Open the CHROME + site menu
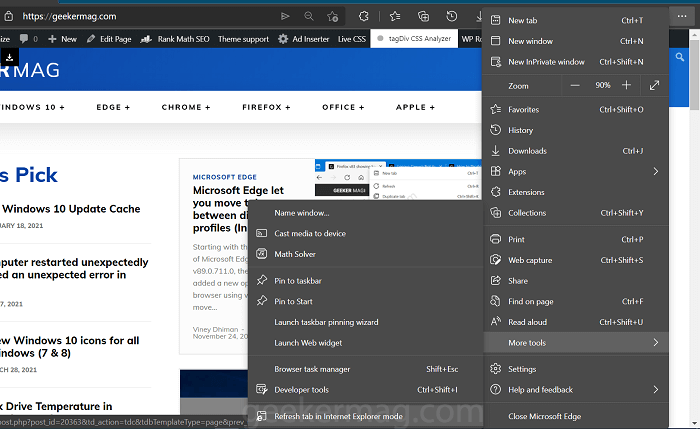This screenshot has width=700, height=429. (186, 107)
